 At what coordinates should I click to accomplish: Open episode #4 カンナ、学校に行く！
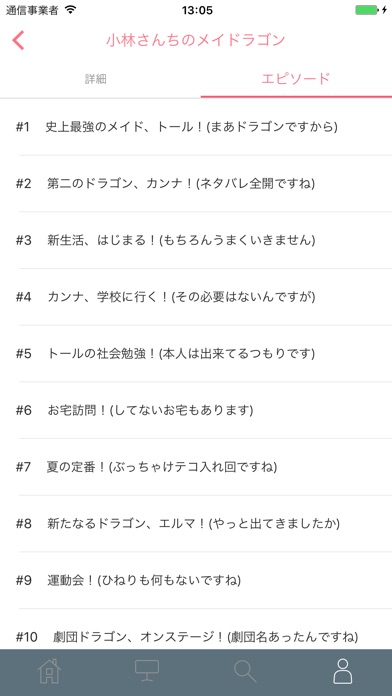pyautogui.click(x=196, y=297)
